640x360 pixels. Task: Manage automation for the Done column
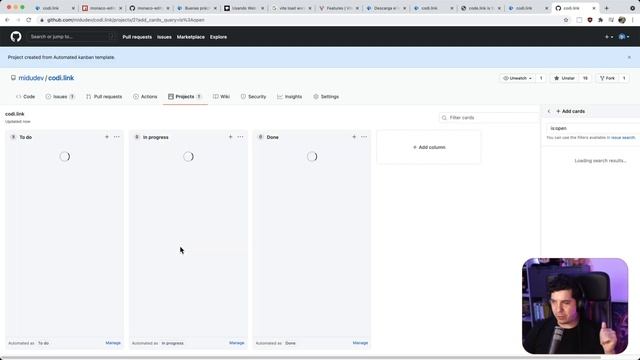point(360,343)
